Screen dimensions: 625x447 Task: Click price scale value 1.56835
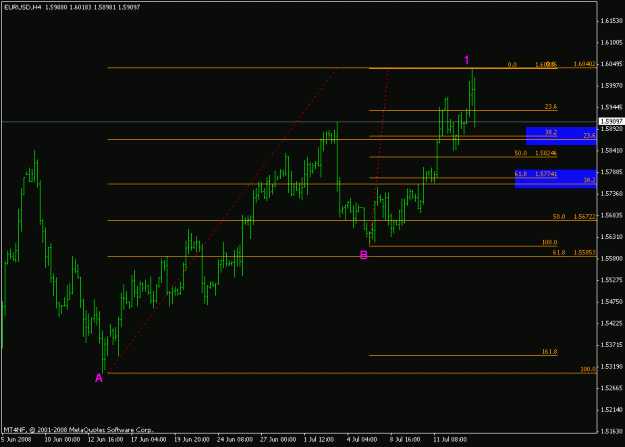pyautogui.click(x=611, y=215)
